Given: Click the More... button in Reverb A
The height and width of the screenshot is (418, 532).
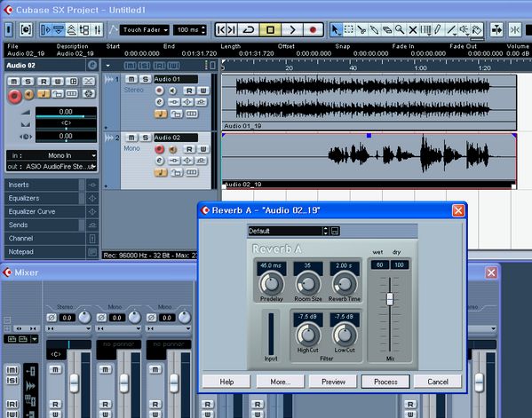Looking at the screenshot, I should pos(281,382).
